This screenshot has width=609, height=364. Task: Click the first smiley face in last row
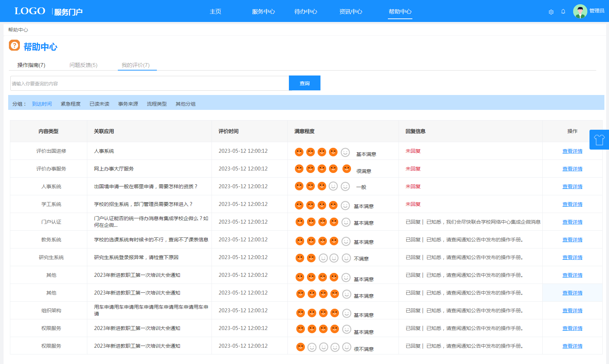300,347
